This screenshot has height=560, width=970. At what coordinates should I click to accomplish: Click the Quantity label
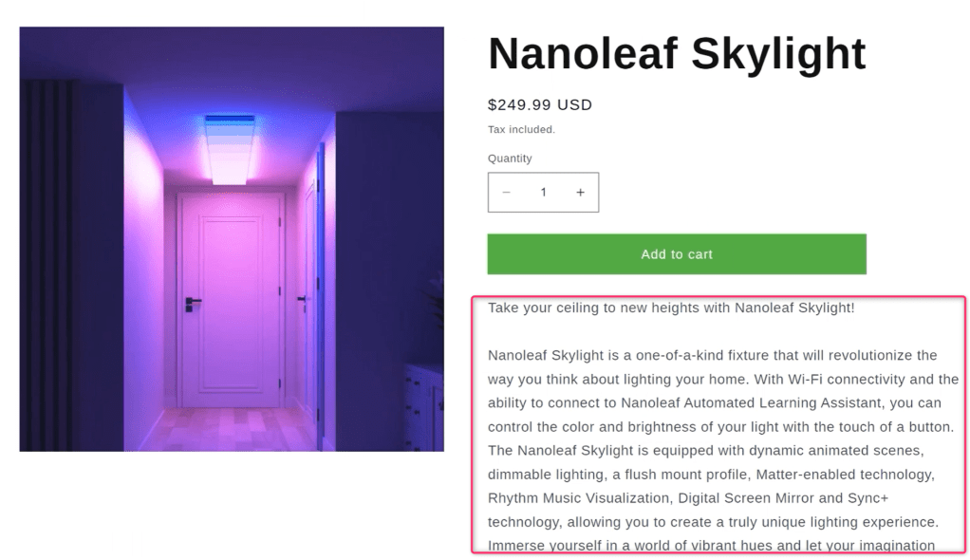pyautogui.click(x=510, y=159)
